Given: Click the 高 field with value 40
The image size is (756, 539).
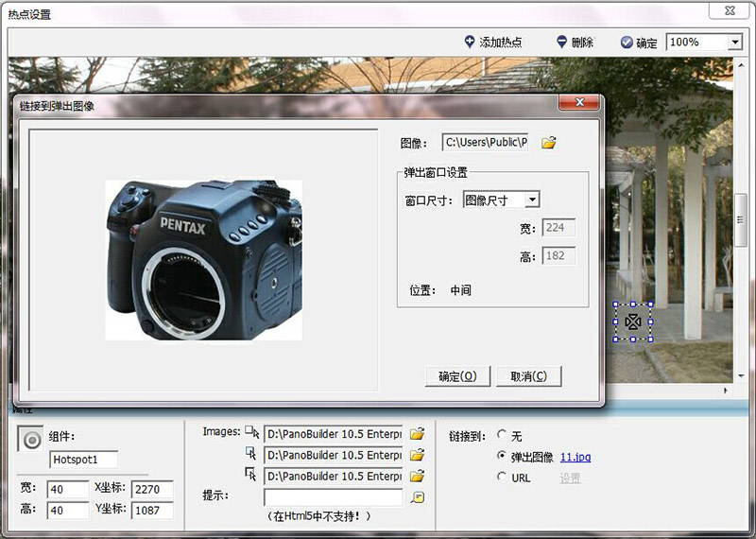Looking at the screenshot, I should tap(68, 511).
